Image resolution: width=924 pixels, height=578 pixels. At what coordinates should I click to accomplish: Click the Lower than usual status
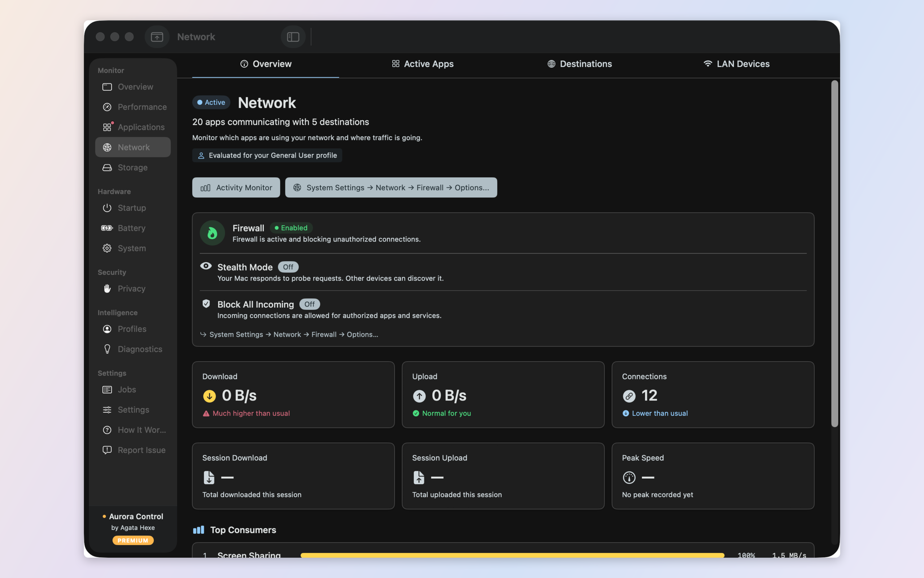tap(655, 413)
